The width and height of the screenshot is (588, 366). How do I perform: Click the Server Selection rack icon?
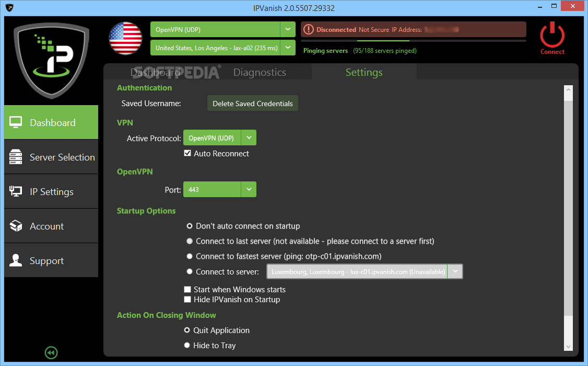pos(16,157)
